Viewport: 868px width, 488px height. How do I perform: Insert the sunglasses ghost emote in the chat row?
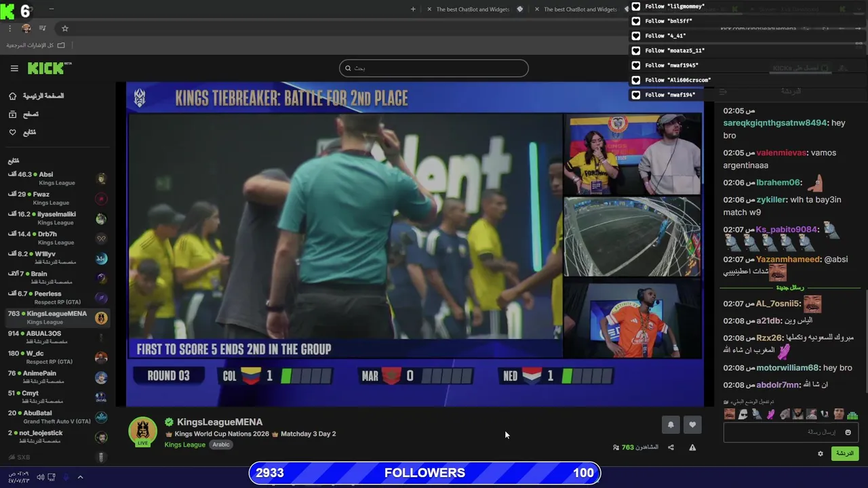(x=743, y=414)
